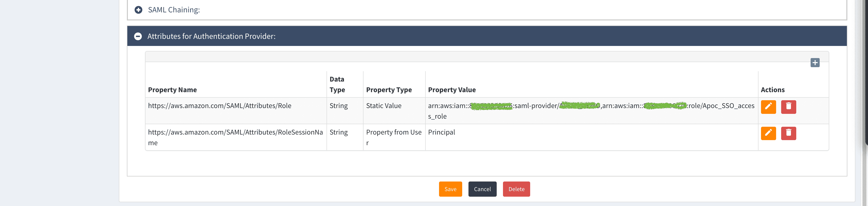868x206 pixels.
Task: Click the Property Value column header
Action: tap(452, 90)
